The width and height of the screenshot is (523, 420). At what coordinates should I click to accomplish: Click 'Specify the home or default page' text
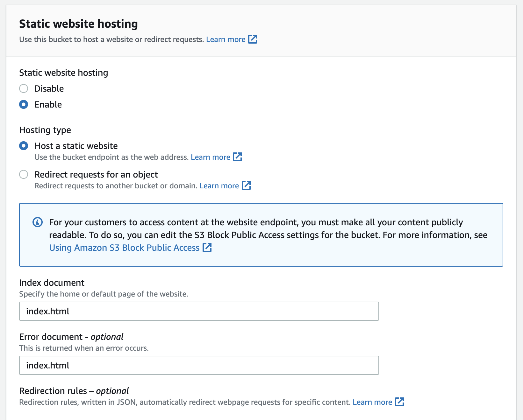point(104,294)
